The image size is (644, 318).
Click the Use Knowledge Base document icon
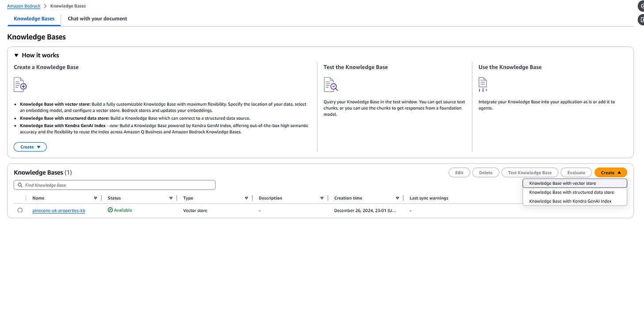pyautogui.click(x=483, y=84)
